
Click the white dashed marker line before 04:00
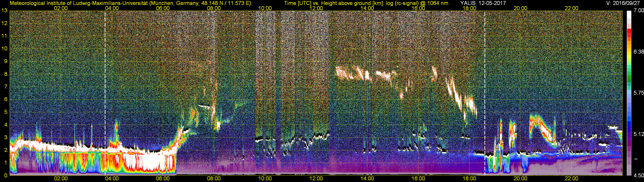click(x=105, y=93)
